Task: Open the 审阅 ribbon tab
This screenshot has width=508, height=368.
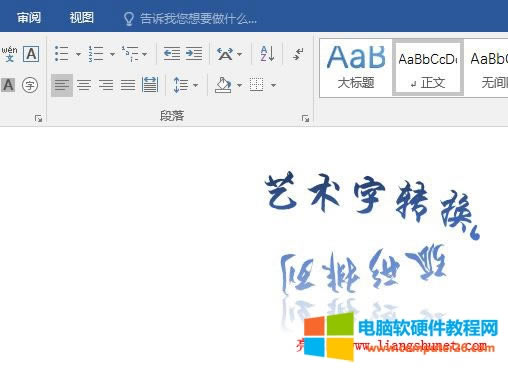Action: pyautogui.click(x=29, y=18)
